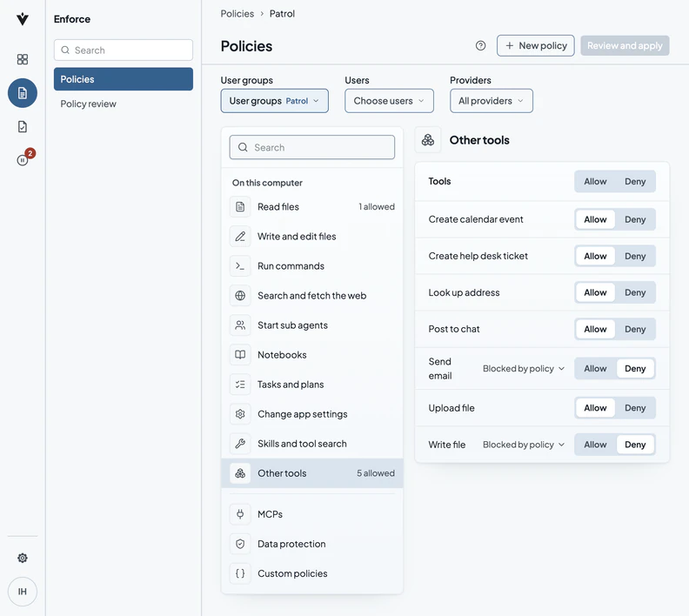This screenshot has width=689, height=616.
Task: Allow Write file
Action: (x=595, y=445)
